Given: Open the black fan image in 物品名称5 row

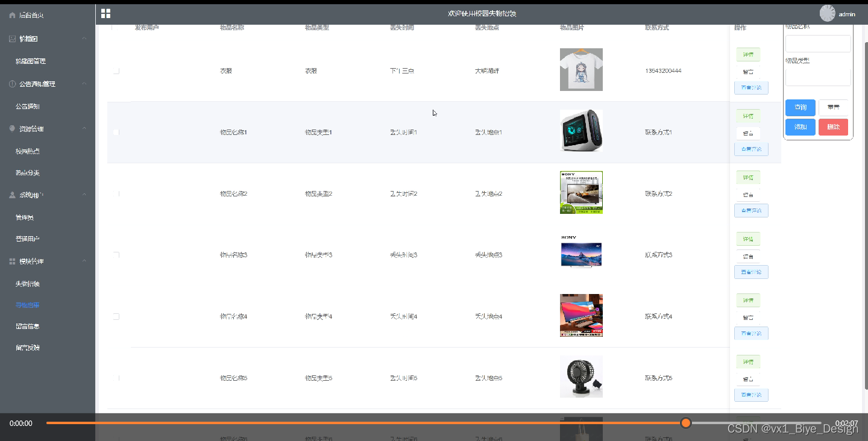Looking at the screenshot, I should [x=581, y=377].
